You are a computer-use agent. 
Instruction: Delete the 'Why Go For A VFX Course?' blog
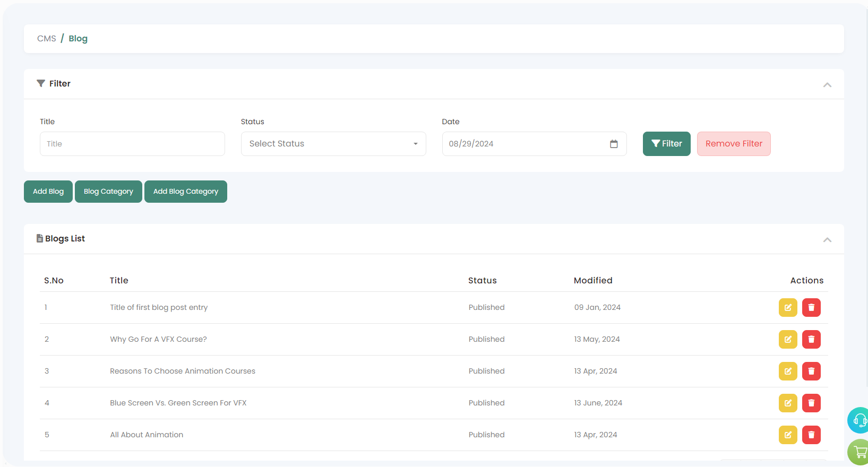pyautogui.click(x=811, y=340)
